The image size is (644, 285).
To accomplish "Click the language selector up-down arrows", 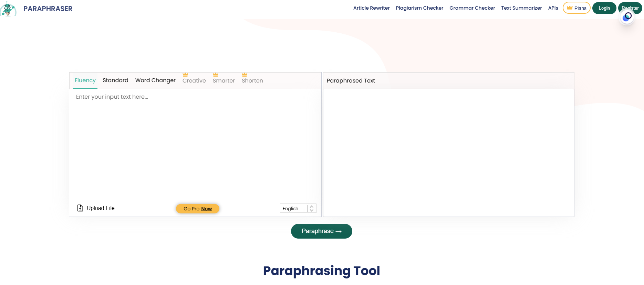I will [312, 208].
